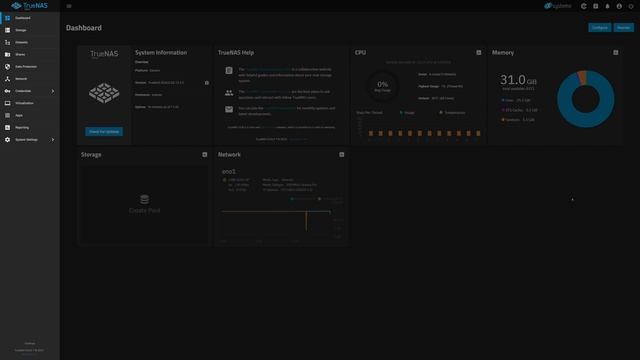Screen dimensions: 640x360
Task: Expand the System Settings submenu chevron
Action: tap(53, 140)
